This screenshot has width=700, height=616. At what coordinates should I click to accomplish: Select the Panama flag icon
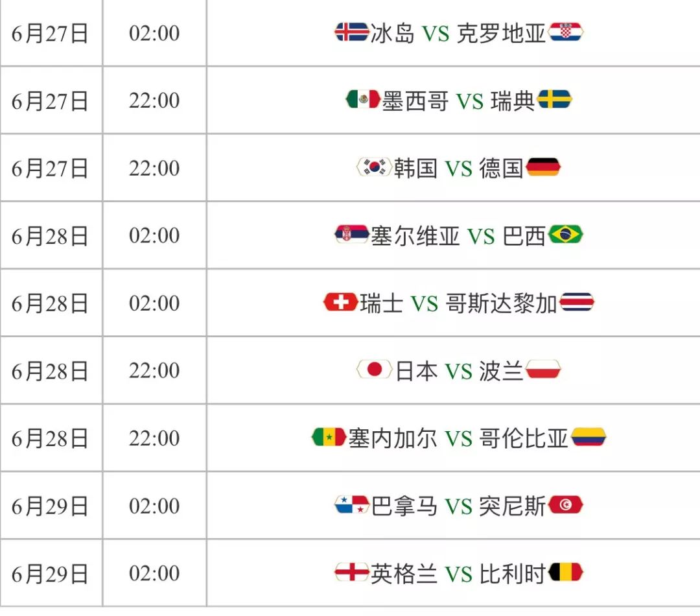click(x=352, y=504)
